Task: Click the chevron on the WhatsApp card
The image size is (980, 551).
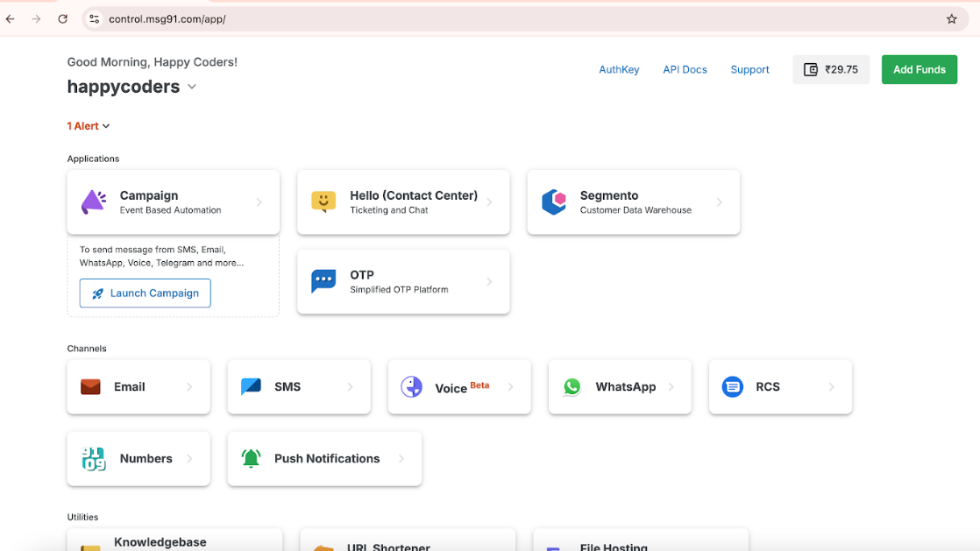Action: (x=671, y=386)
